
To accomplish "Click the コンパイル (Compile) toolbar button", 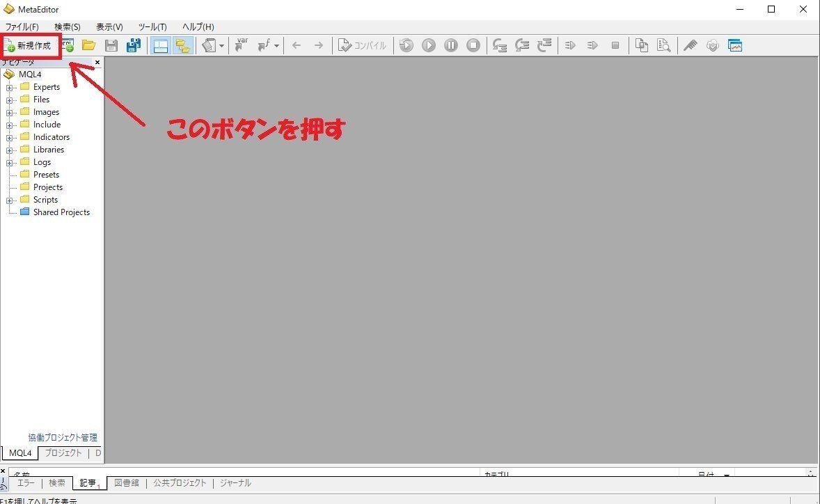I will click(363, 45).
